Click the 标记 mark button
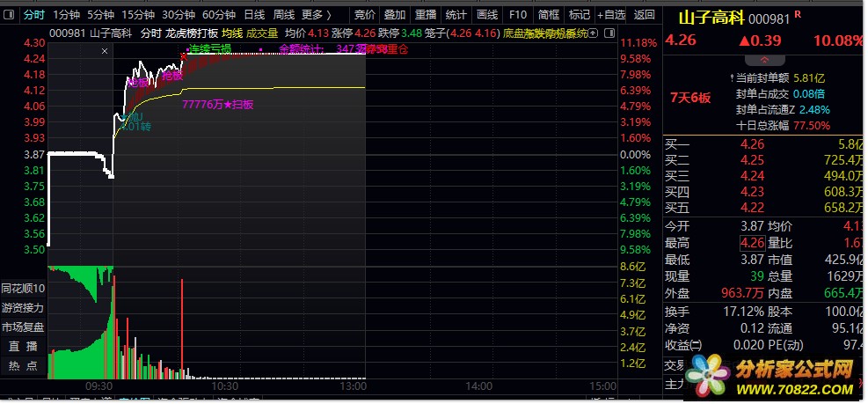The width and height of the screenshot is (868, 404). (x=579, y=15)
